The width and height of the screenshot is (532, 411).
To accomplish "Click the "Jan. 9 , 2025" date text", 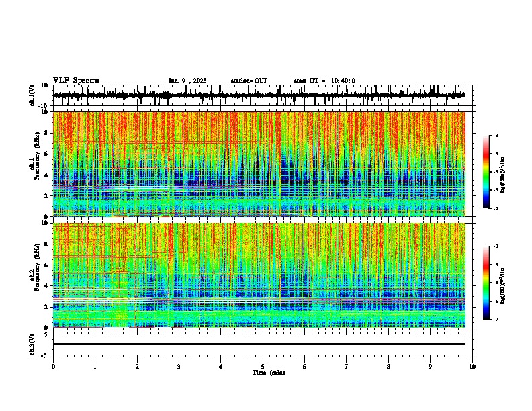I will click(187, 81).
